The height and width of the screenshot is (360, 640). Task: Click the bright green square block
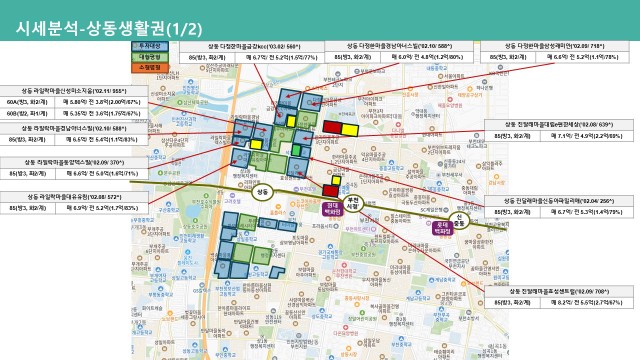[x=296, y=150]
